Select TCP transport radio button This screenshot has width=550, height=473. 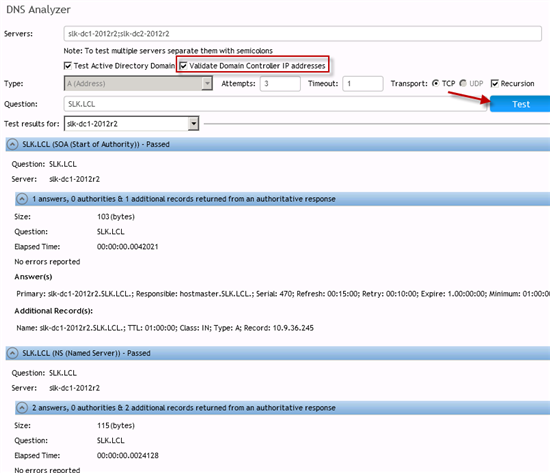click(435, 83)
